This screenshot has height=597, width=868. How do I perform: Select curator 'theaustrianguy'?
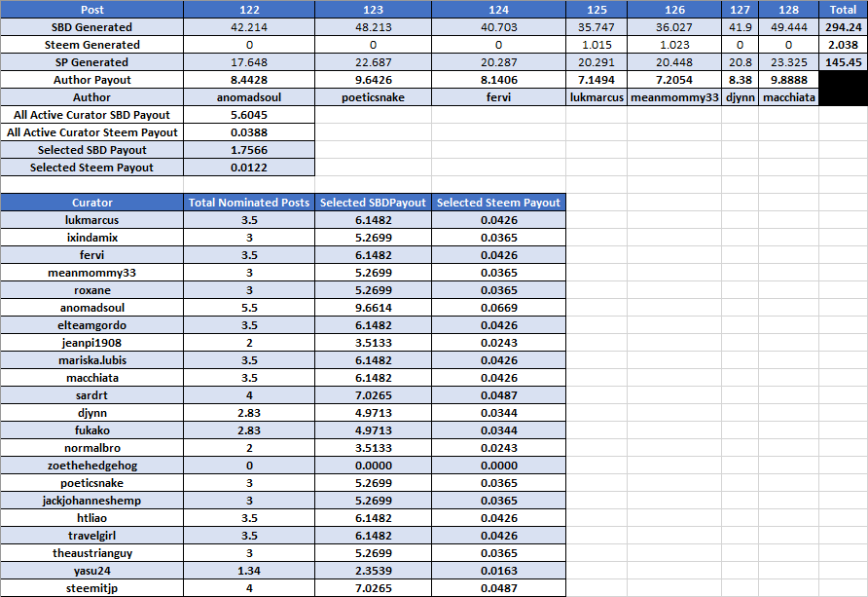pyautogui.click(x=91, y=553)
